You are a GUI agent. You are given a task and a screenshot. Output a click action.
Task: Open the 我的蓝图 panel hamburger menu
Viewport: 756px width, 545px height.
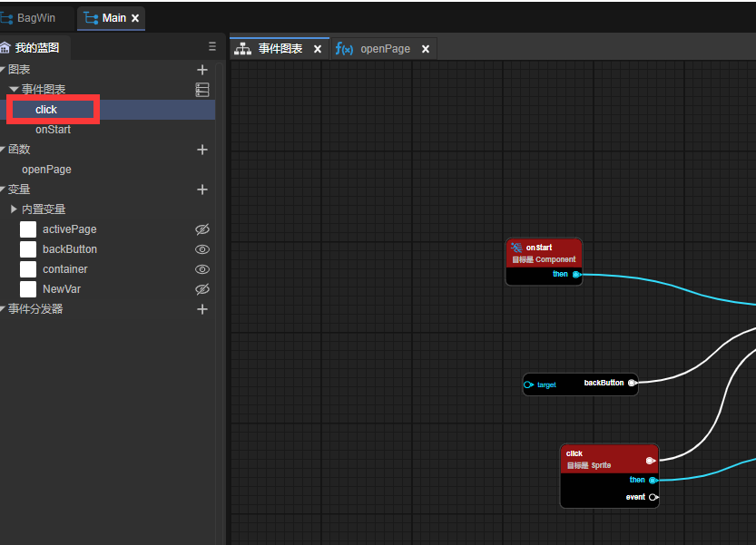[x=212, y=47]
